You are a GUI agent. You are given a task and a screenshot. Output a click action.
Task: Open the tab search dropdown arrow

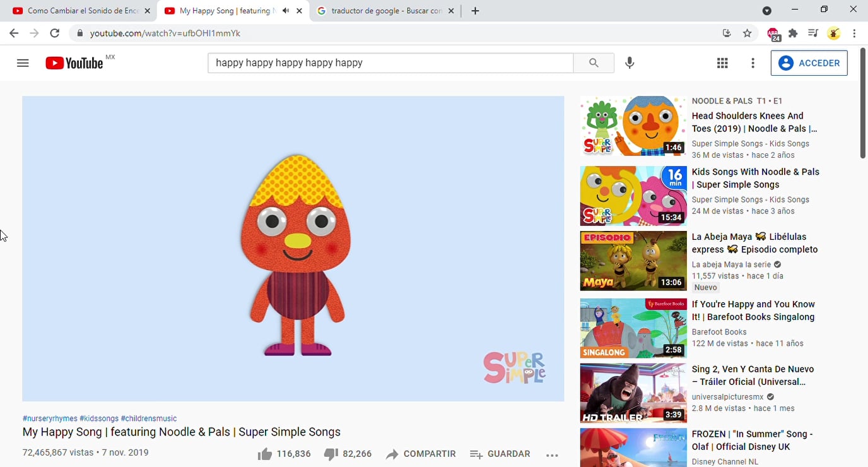(x=766, y=11)
